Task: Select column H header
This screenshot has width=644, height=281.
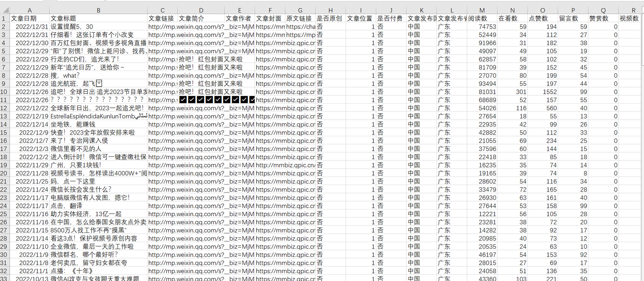Action: [x=330, y=10]
